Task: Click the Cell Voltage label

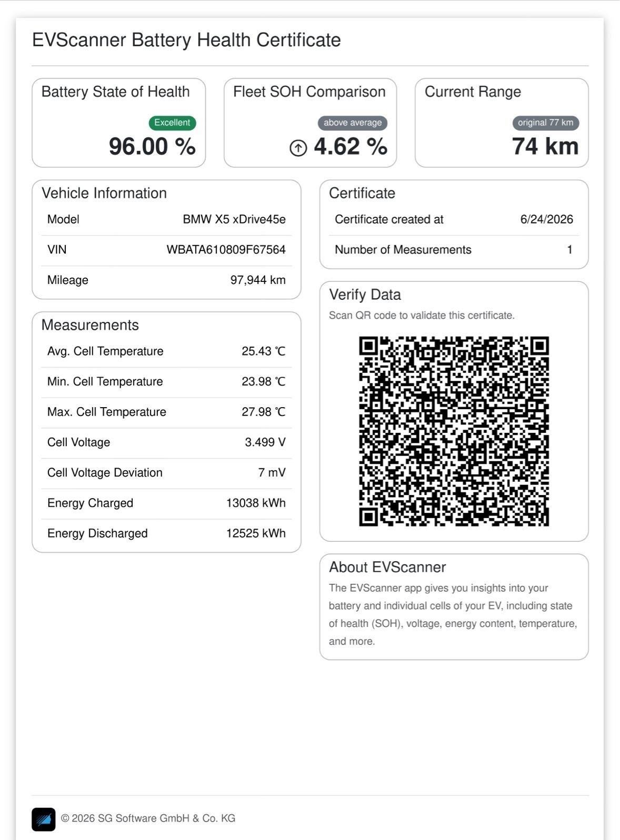Action: [x=79, y=442]
